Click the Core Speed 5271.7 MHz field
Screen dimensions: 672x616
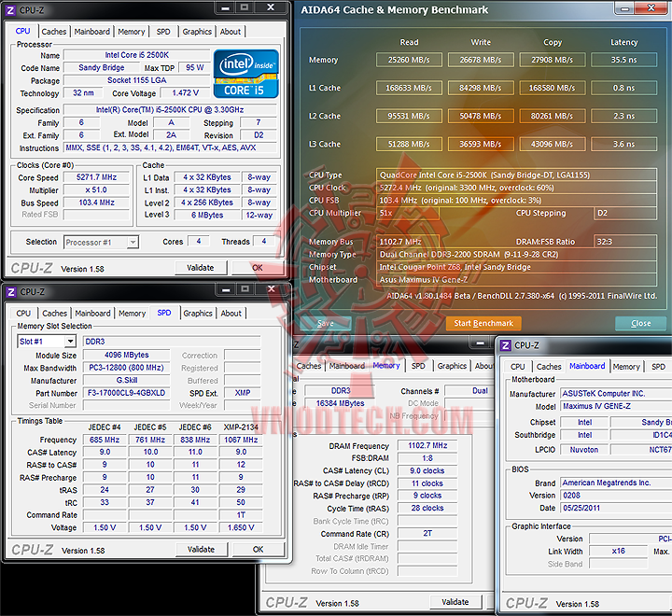(x=96, y=177)
